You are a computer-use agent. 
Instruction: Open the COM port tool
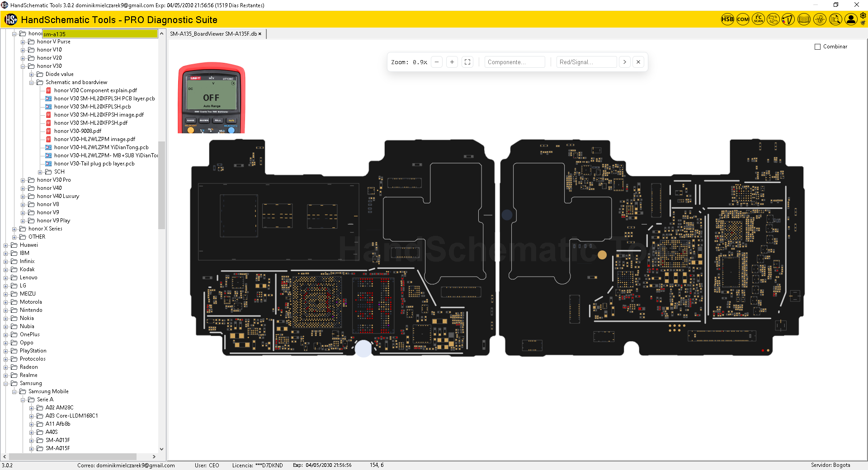click(x=743, y=19)
